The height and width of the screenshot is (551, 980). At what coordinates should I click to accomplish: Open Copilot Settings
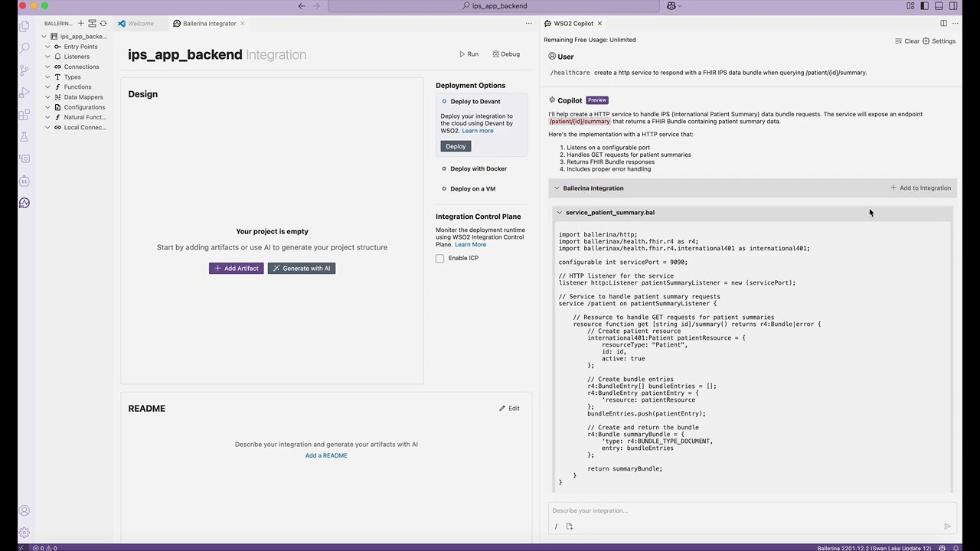(939, 41)
